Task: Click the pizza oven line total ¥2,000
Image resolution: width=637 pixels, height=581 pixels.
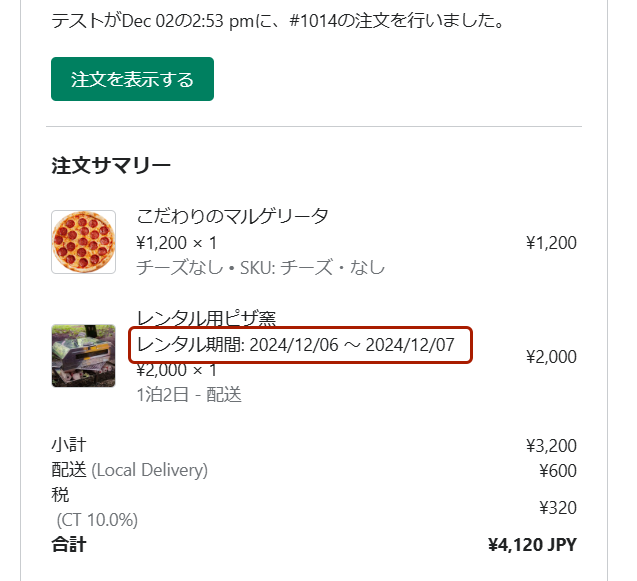Action: [x=551, y=357]
